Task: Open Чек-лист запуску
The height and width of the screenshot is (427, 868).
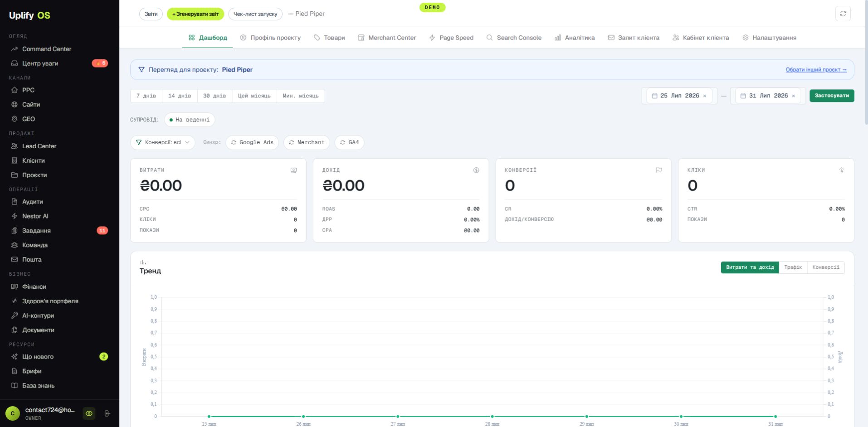Action: tap(255, 14)
